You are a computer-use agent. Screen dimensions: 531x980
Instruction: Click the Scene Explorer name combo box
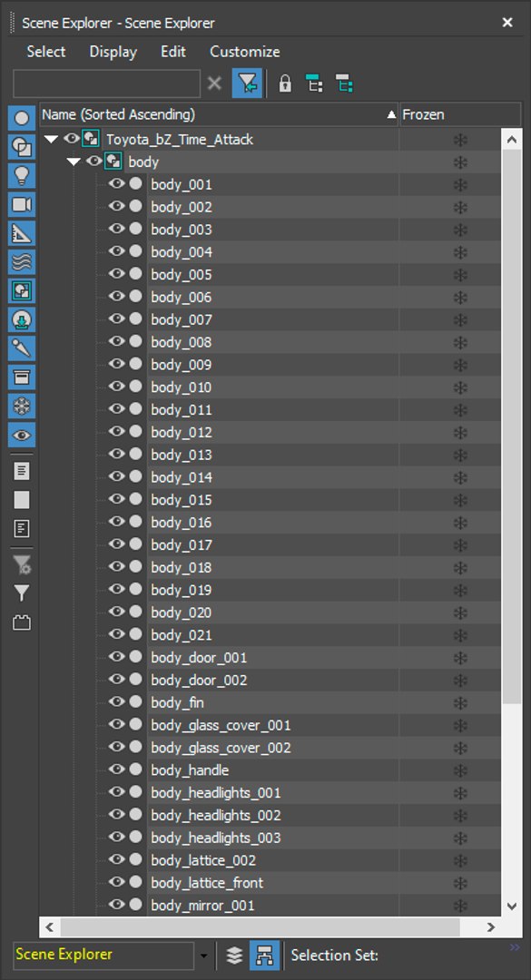coord(103,955)
